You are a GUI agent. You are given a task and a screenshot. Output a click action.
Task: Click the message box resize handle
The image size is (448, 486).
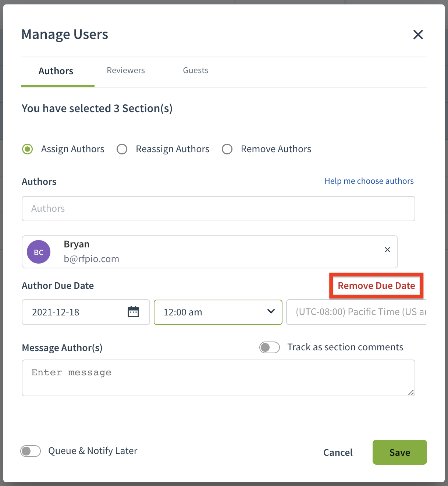(x=411, y=392)
